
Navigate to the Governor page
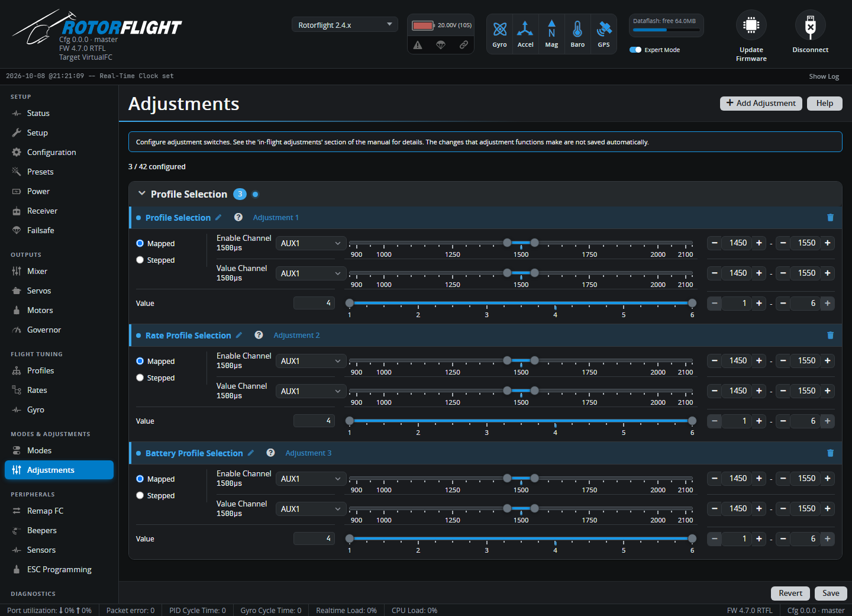point(59,330)
